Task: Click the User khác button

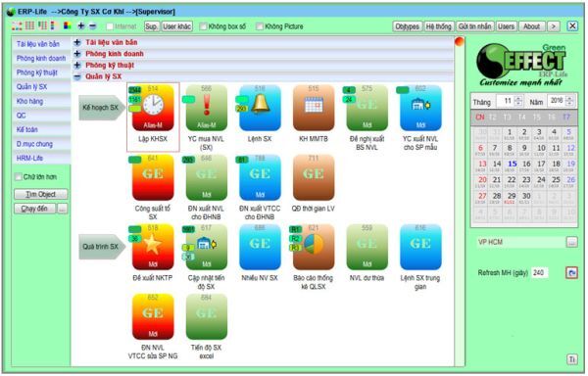Action: (x=177, y=26)
